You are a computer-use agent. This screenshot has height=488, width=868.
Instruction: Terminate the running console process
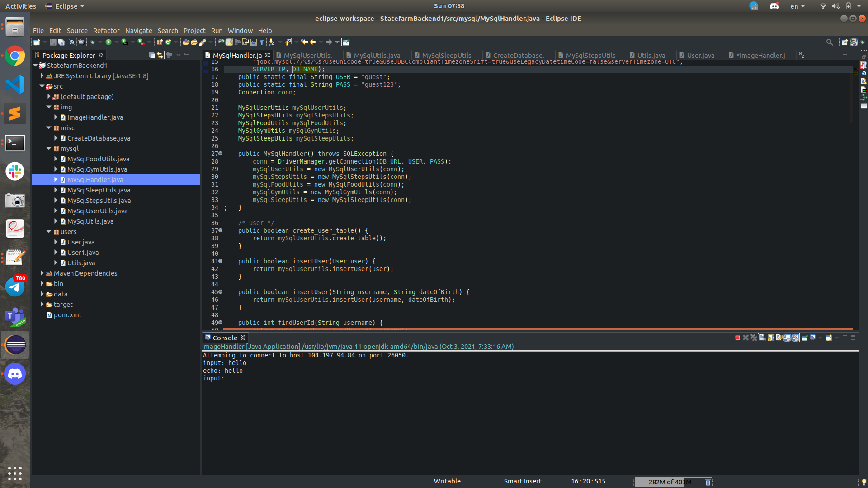tap(737, 338)
